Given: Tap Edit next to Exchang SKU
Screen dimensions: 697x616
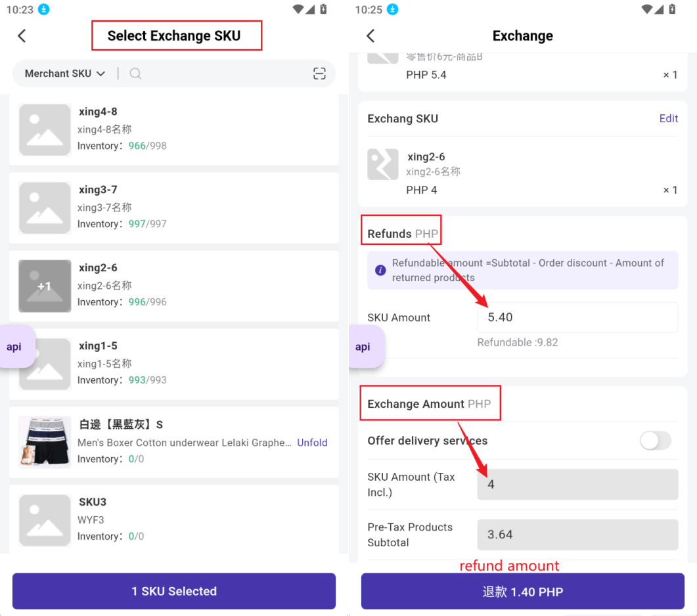Looking at the screenshot, I should (668, 118).
